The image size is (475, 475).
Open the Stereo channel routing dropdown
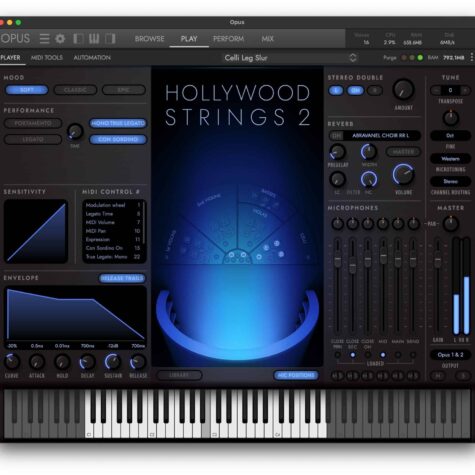point(450,181)
